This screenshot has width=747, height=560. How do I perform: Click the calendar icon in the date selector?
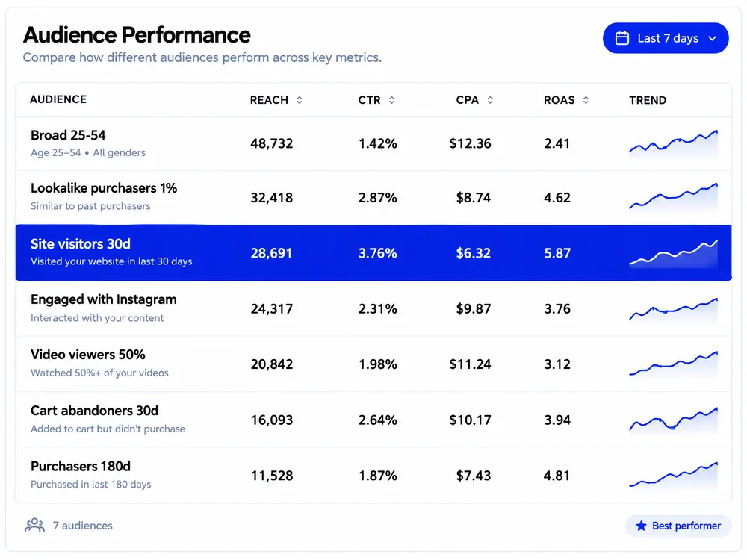[622, 38]
